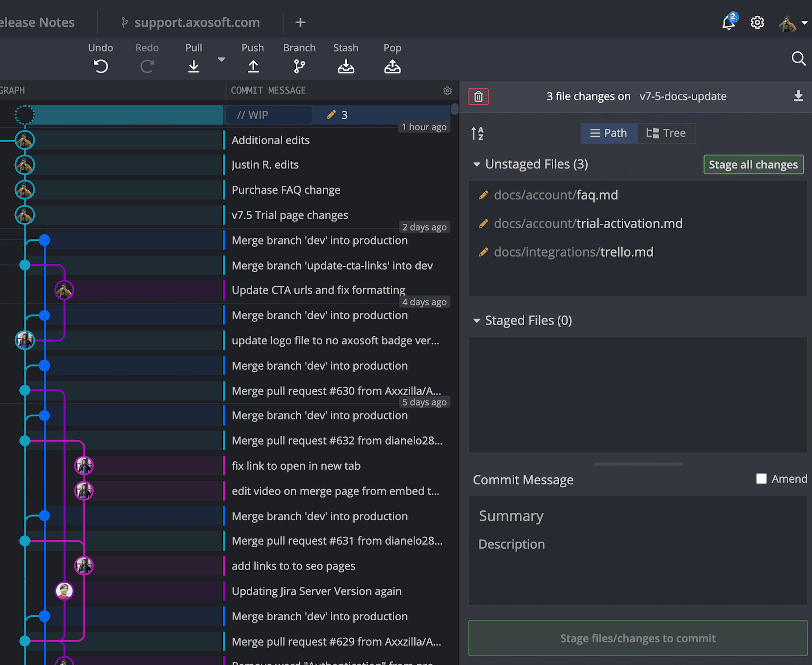Click the Undo icon in toolbar
The image size is (812, 665).
click(x=100, y=66)
